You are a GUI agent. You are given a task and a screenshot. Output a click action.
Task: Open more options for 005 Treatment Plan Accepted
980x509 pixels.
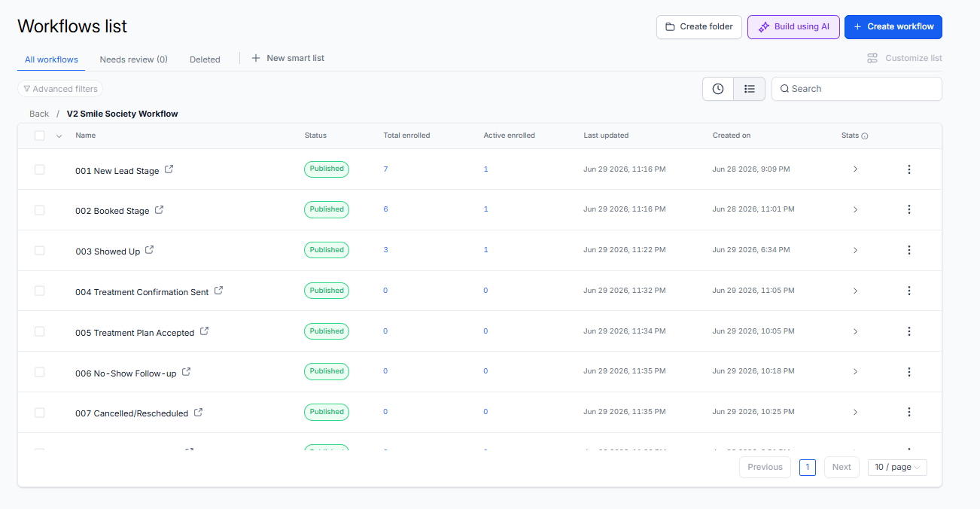[909, 331]
